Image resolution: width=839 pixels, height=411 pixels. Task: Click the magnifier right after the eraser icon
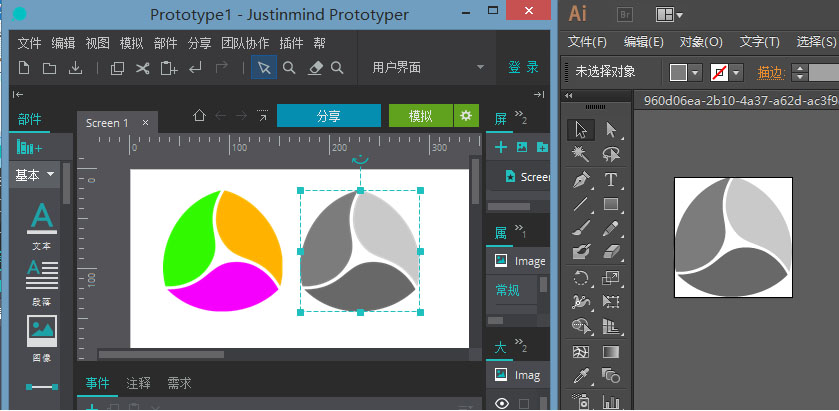point(337,67)
